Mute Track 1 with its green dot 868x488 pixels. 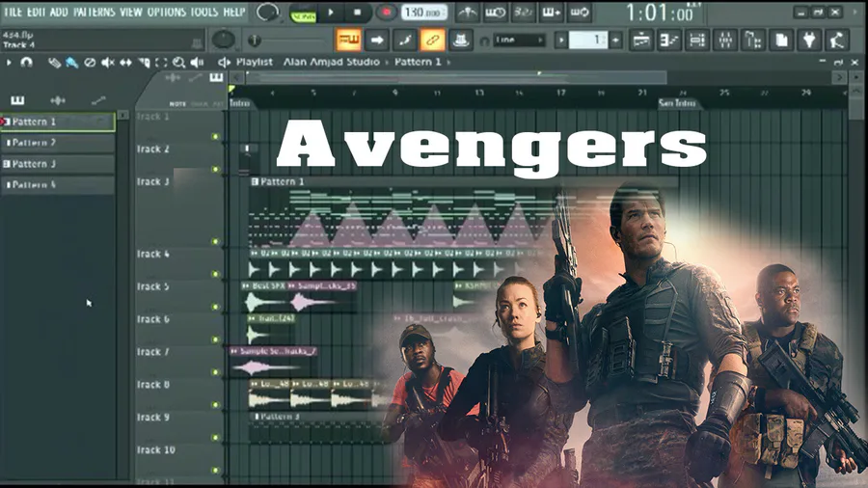[215, 137]
